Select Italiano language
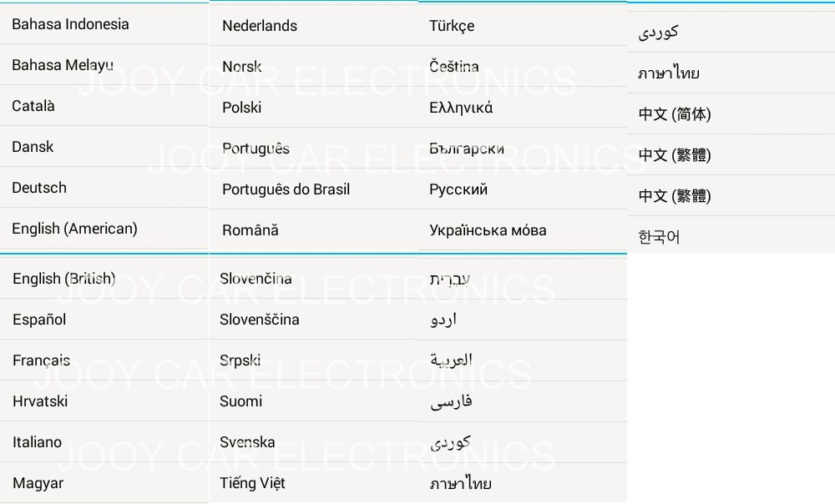Image resolution: width=835 pixels, height=504 pixels. click(38, 442)
